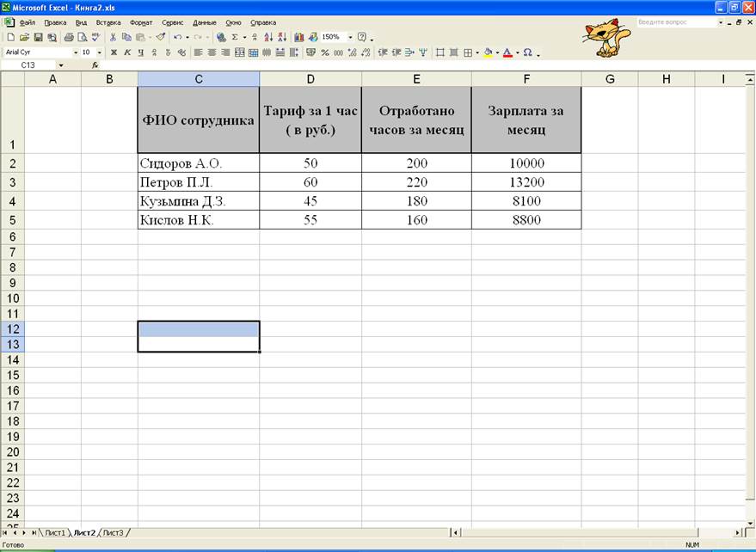Open the font size dropdown
The image size is (756, 552).
tap(99, 52)
